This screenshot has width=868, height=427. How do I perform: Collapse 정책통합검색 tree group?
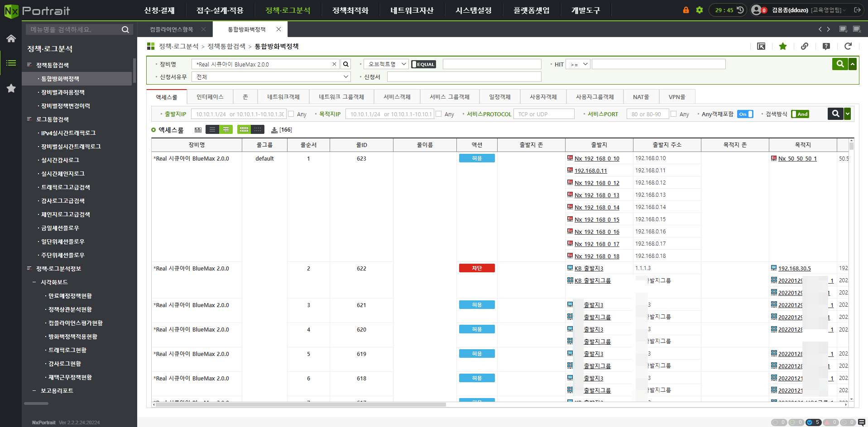29,65
